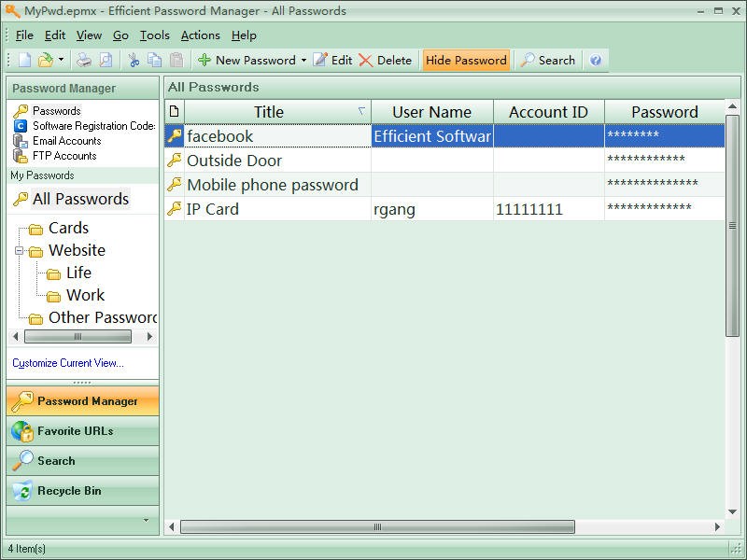This screenshot has height=560, width=747.
Task: Open the New Password dropdown arrow
Action: pyautogui.click(x=303, y=60)
